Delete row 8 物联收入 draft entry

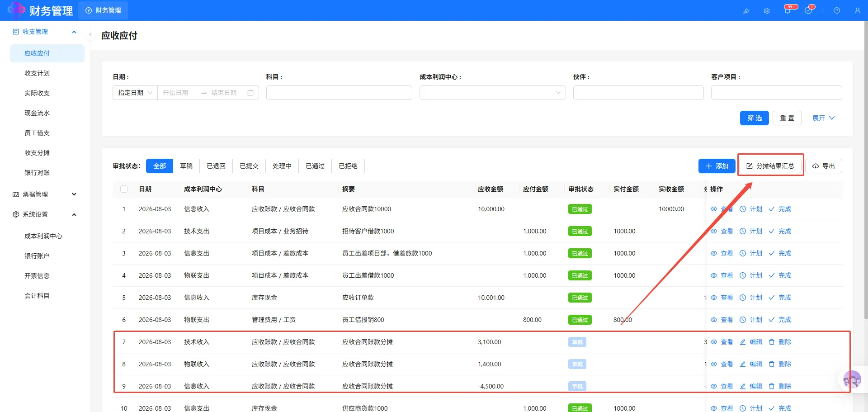coord(780,364)
